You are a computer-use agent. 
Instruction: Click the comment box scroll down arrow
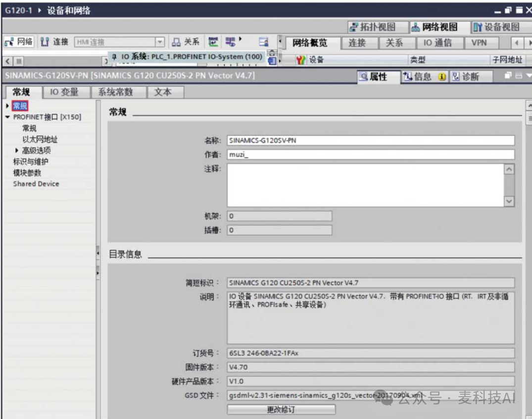point(509,202)
